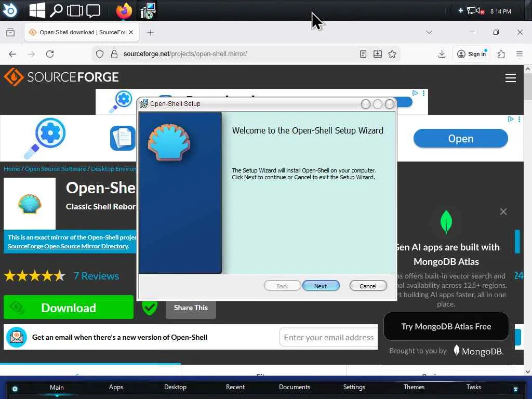532x399 pixels.
Task: Click the scroll up arrow of page
Action: click(528, 69)
